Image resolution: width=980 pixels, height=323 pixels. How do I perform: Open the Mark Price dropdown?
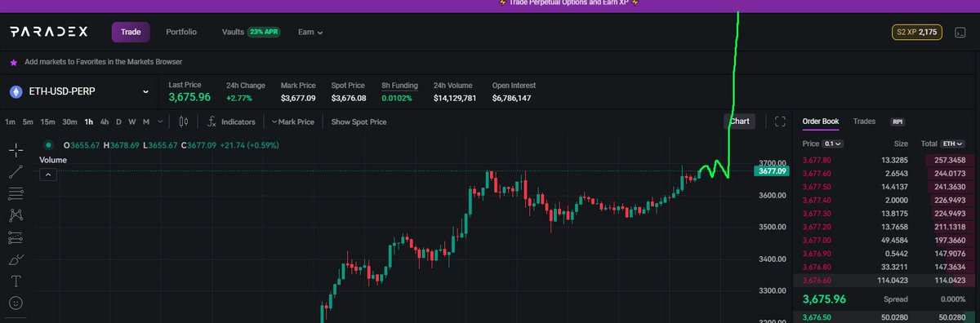coord(293,122)
